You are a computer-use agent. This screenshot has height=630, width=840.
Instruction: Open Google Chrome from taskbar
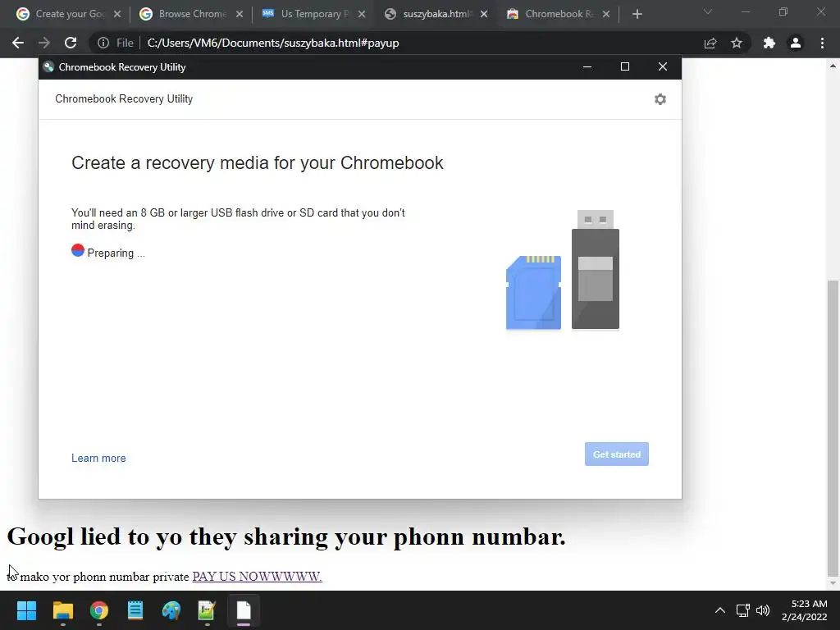click(99, 610)
